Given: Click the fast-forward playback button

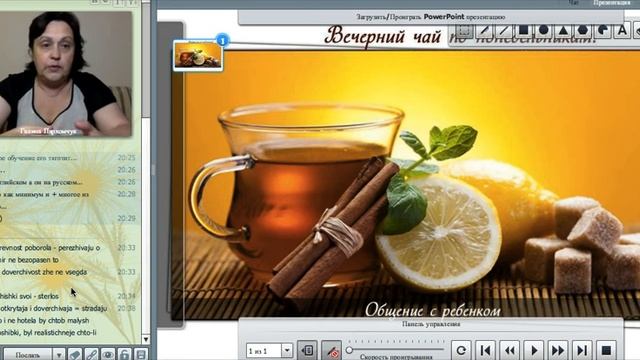Looking at the screenshot, I should coord(558,350).
